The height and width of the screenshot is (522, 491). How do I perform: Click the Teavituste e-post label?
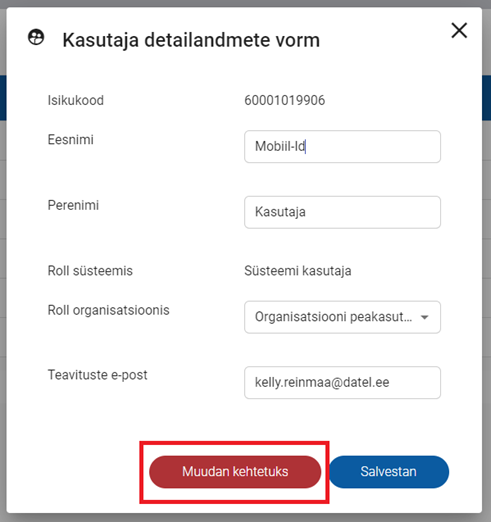(97, 375)
